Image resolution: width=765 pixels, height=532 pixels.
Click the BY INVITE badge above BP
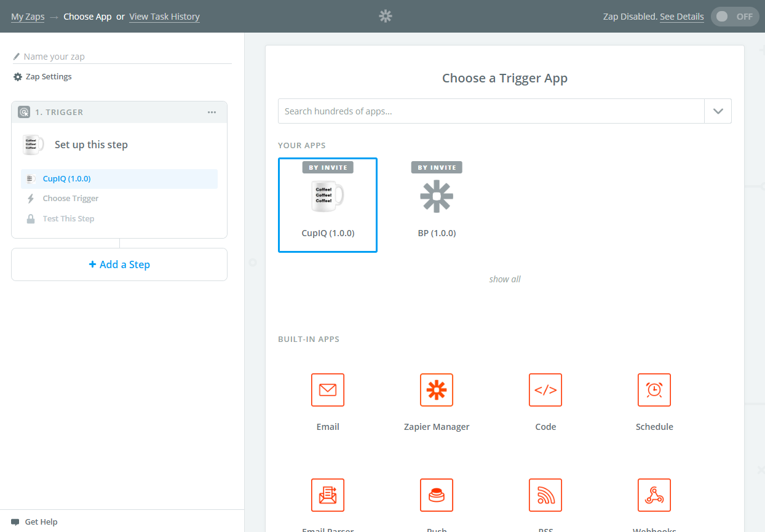pos(437,167)
